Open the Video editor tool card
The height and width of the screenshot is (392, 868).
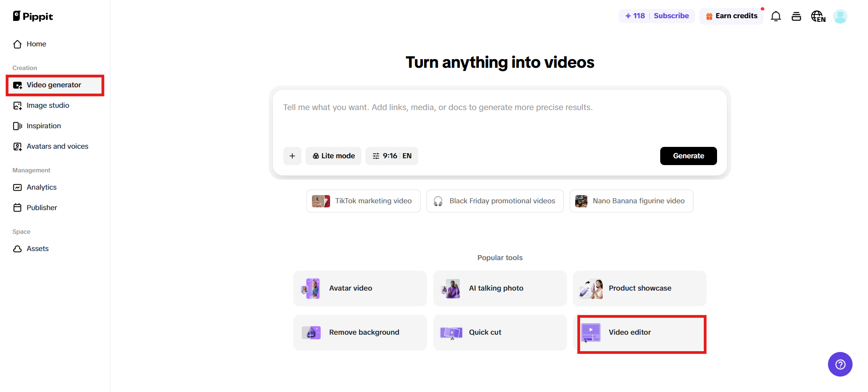click(x=641, y=333)
